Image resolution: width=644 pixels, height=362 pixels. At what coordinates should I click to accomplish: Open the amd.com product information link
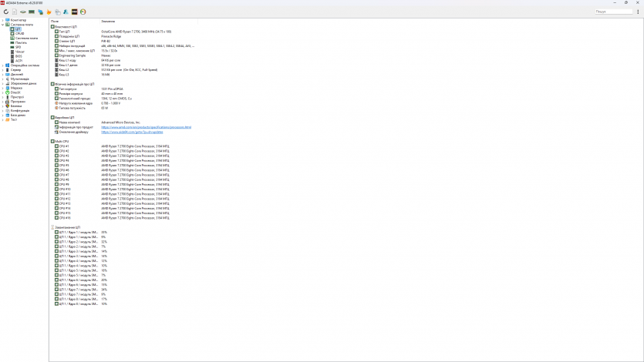tap(146, 127)
